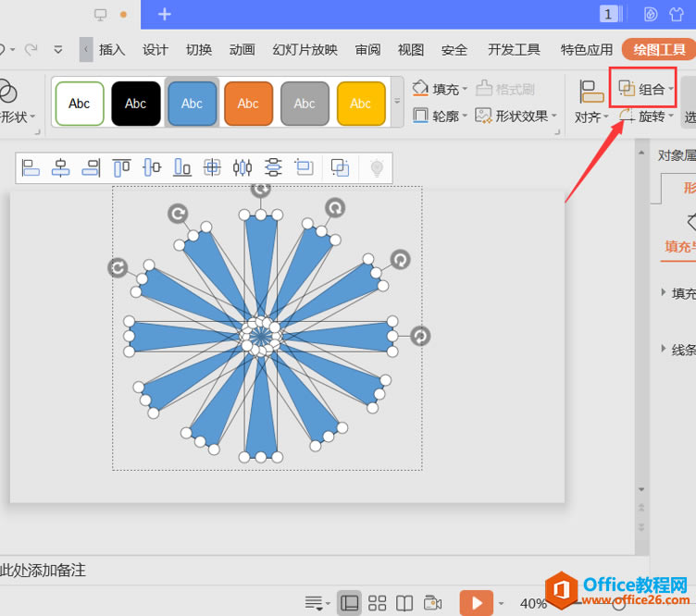The image size is (696, 616).
Task: Click the center-both alignment icon in floating toolbar
Action: 212,167
